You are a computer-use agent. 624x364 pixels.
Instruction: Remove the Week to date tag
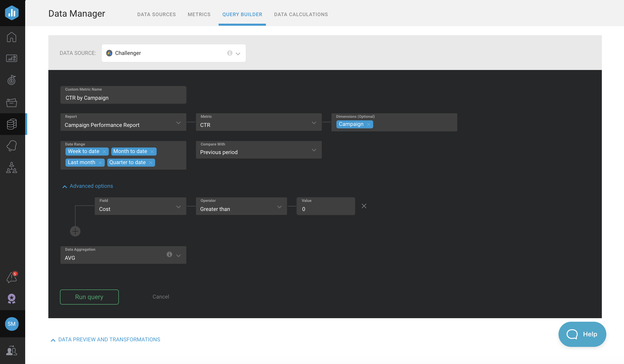pyautogui.click(x=104, y=152)
